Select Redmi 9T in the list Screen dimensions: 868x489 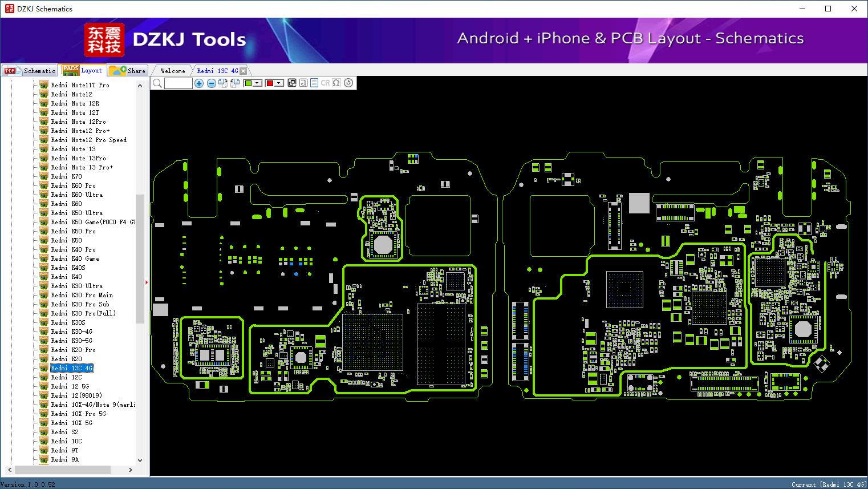click(x=64, y=450)
